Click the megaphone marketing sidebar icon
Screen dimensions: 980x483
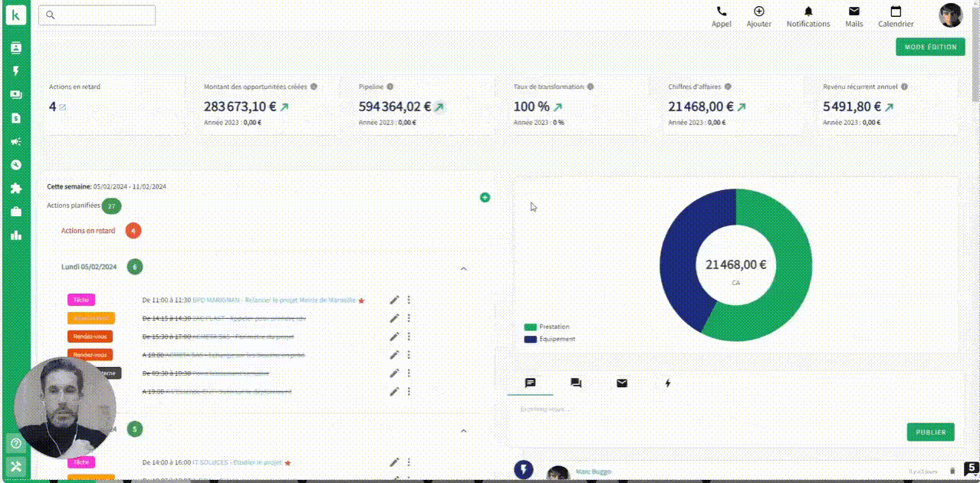(x=15, y=142)
